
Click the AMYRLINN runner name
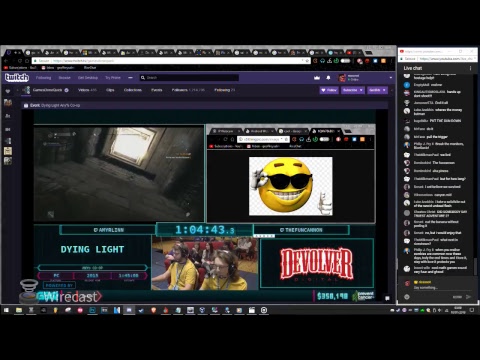(x=109, y=230)
